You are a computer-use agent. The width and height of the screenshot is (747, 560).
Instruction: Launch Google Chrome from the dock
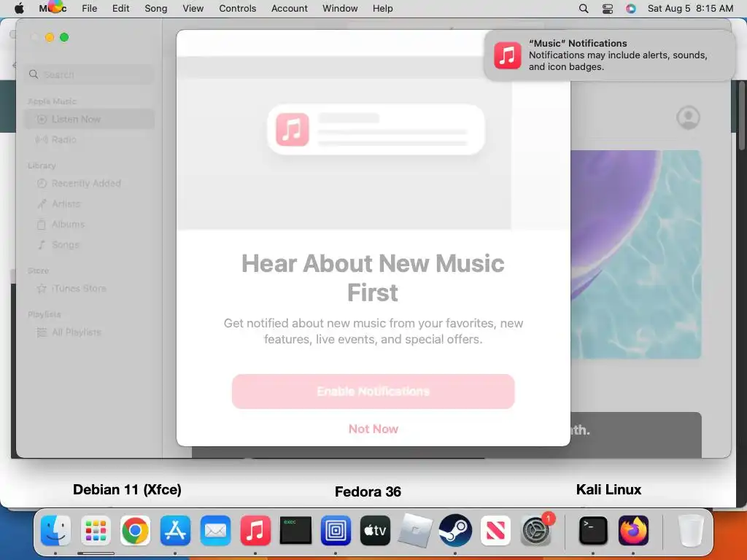(135, 530)
